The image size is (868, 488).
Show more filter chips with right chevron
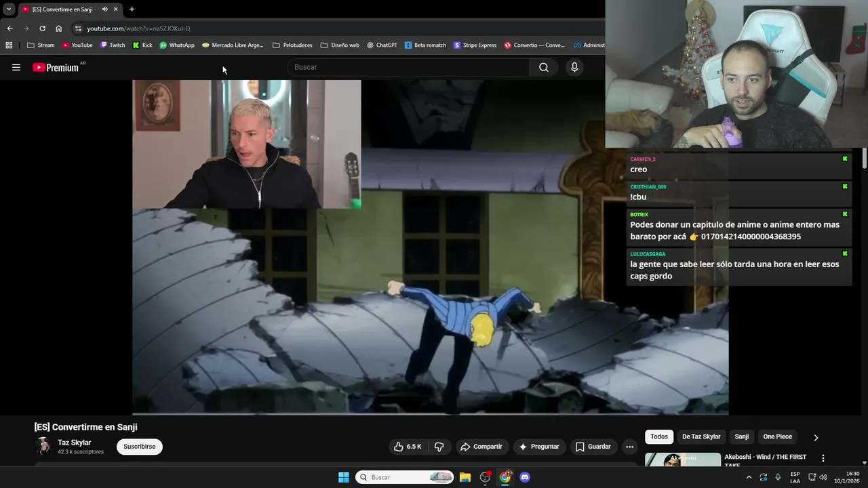point(816,437)
